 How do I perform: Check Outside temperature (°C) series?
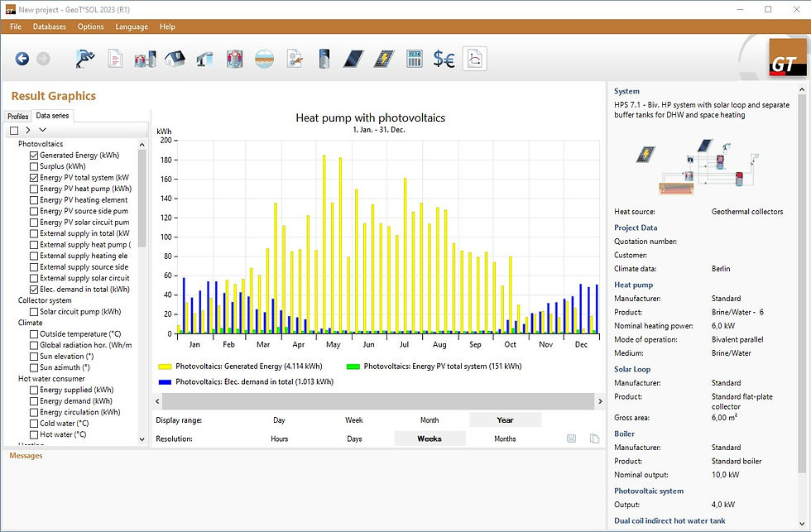34,334
